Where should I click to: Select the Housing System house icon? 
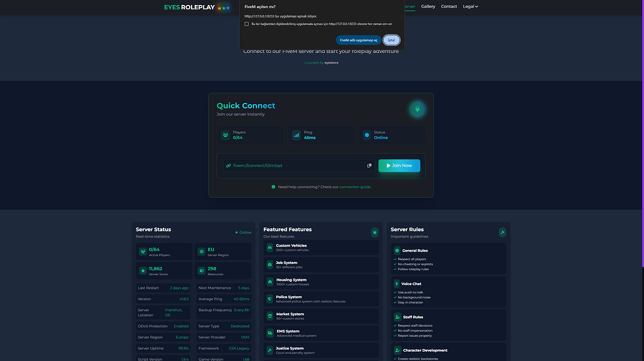tap(269, 281)
